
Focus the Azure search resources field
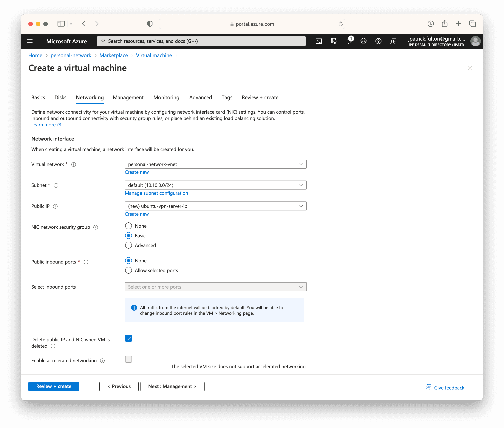(x=201, y=41)
